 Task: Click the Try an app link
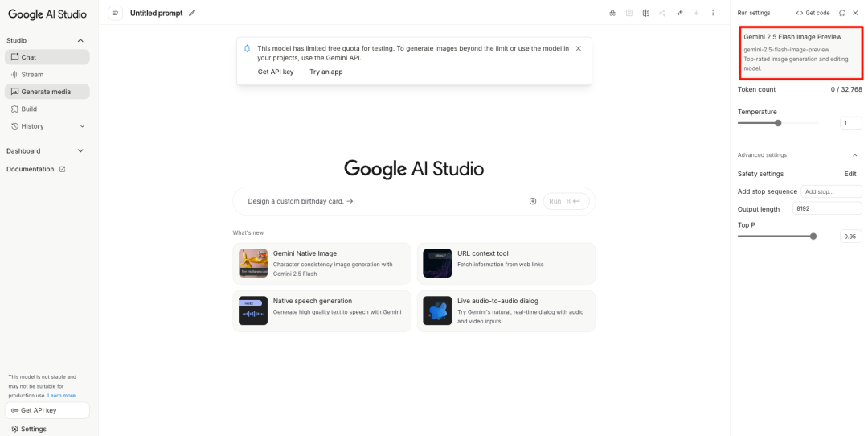click(x=326, y=72)
